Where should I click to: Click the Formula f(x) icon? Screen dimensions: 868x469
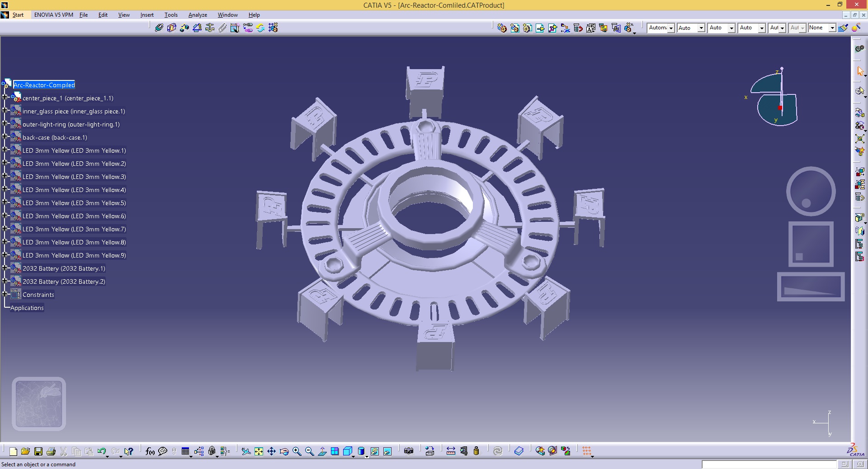150,451
